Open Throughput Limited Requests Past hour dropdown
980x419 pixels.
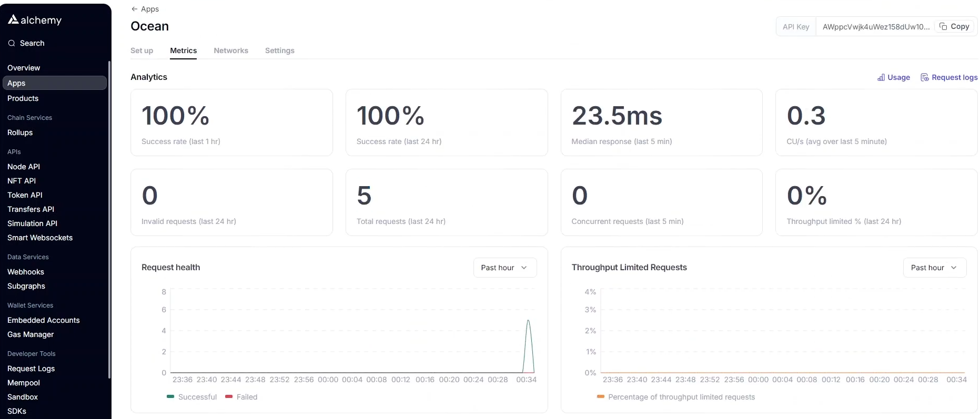click(934, 268)
